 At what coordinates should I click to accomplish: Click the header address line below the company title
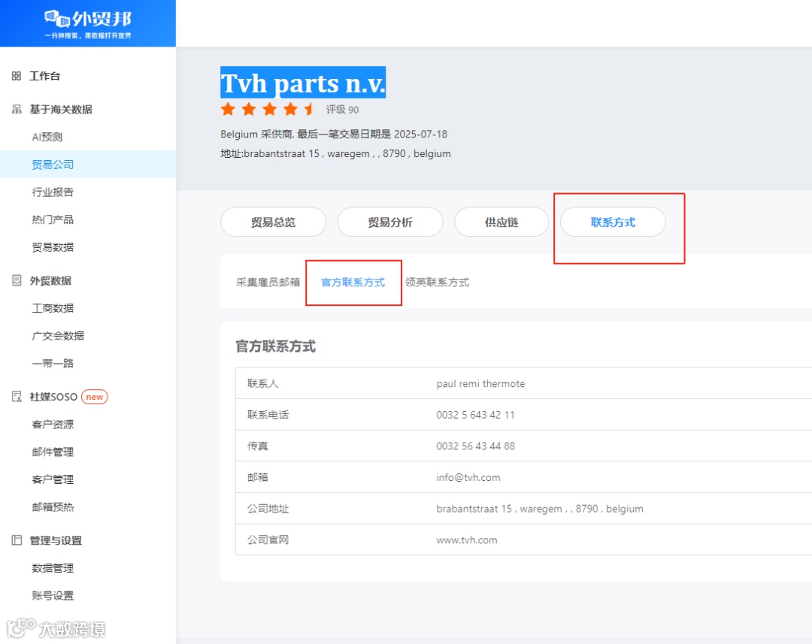pos(335,154)
